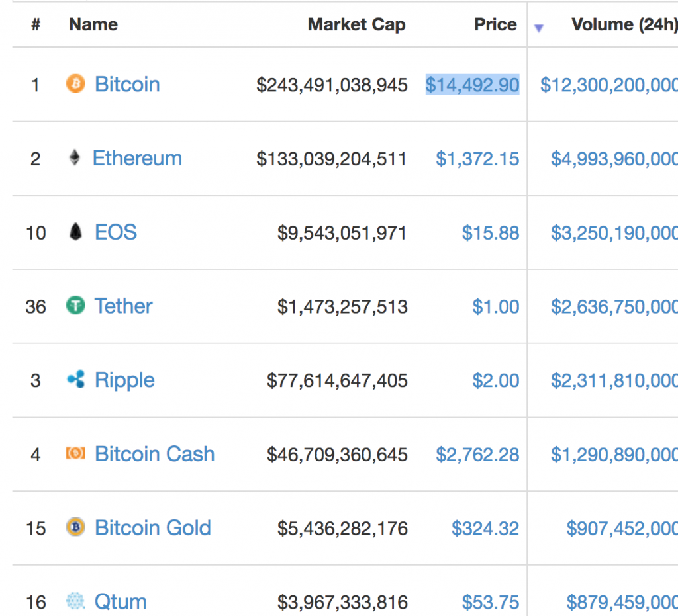Viewport: 678px width, 616px height.
Task: Click Bitcoin Cash's $2,762.28 price link
Action: (x=477, y=454)
